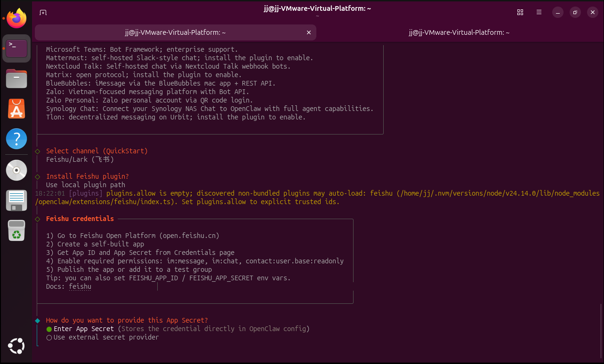Open the Trash
The height and width of the screenshot is (364, 604).
coord(16,230)
